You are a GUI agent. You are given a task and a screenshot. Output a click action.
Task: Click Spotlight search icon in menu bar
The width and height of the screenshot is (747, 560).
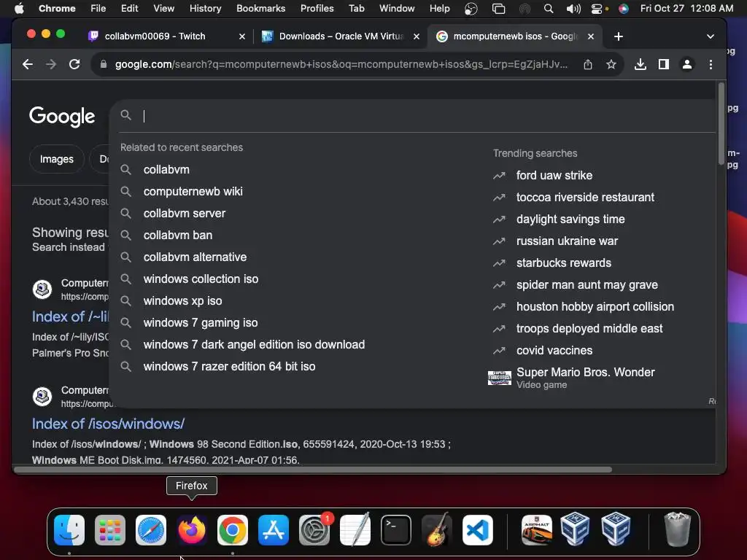[x=549, y=9]
